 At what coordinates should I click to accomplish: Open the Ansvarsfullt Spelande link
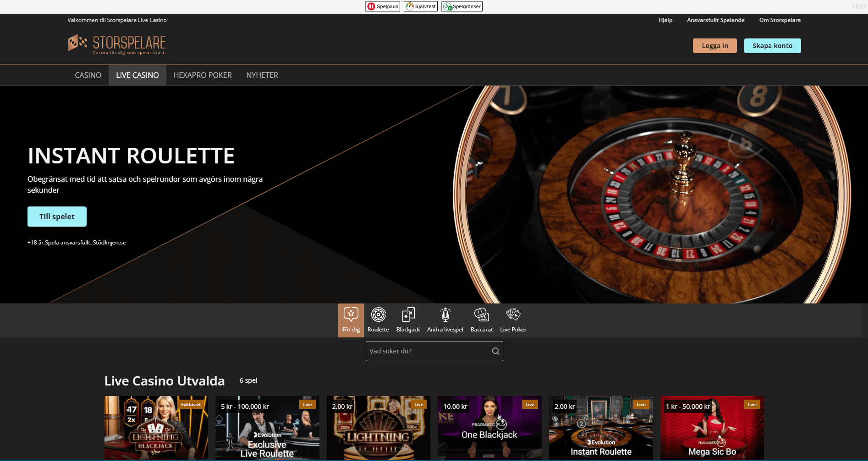click(715, 20)
